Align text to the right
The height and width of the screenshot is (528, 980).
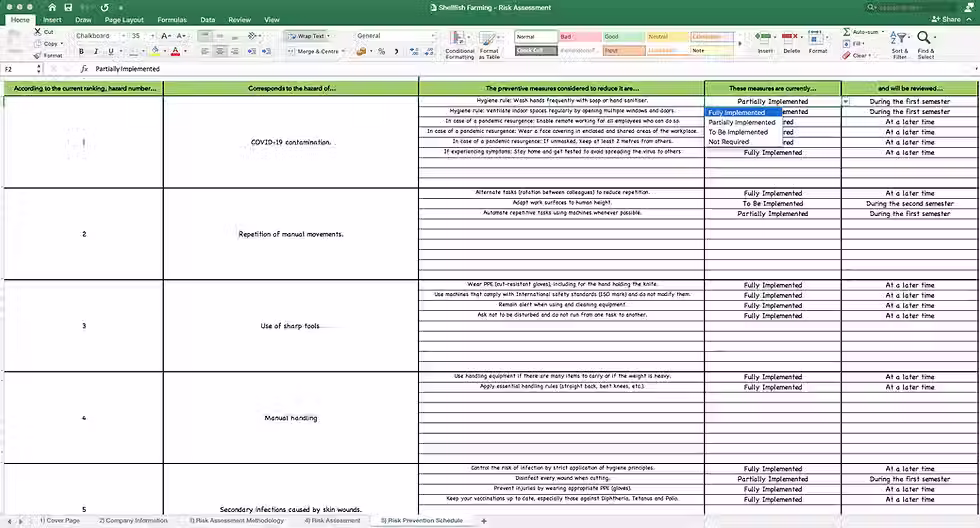(235, 51)
